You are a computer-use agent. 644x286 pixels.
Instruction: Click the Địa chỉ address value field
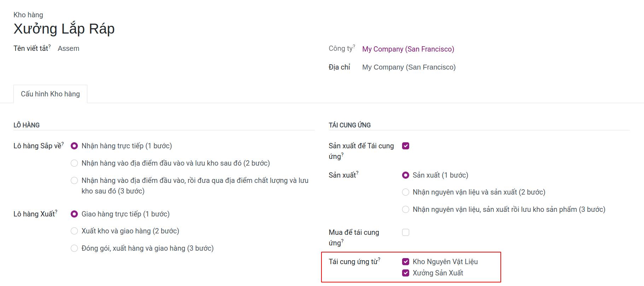[409, 67]
